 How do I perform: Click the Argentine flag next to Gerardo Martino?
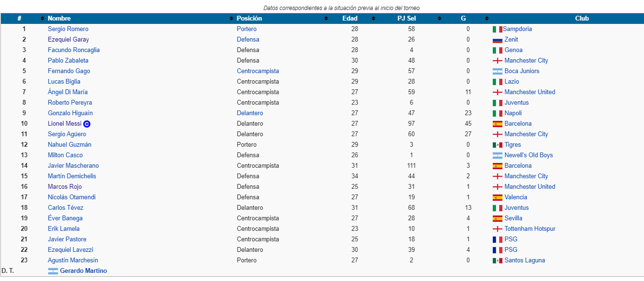click(53, 271)
